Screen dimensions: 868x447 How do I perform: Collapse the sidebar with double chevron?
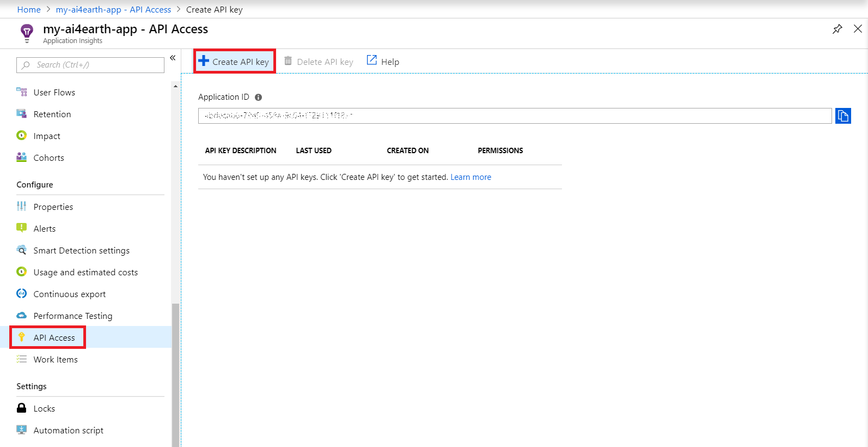click(173, 58)
